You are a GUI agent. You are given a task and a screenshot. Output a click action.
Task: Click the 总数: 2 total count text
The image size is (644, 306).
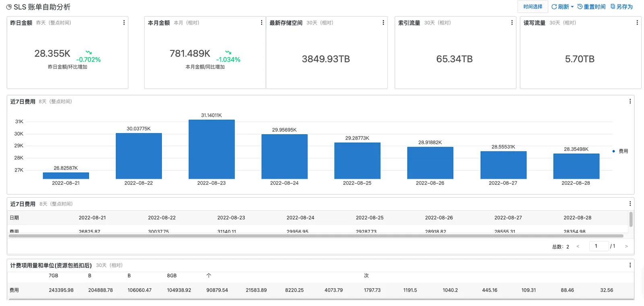tap(561, 247)
